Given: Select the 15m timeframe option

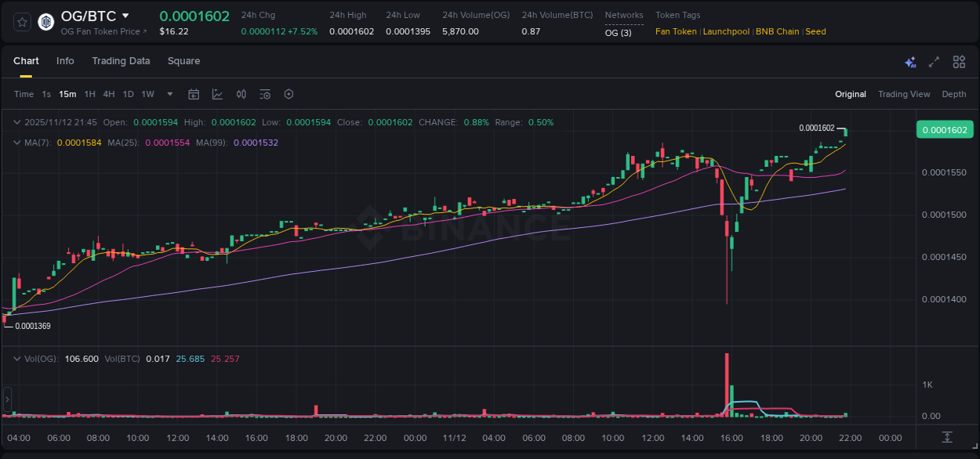Looking at the screenshot, I should coord(67,93).
